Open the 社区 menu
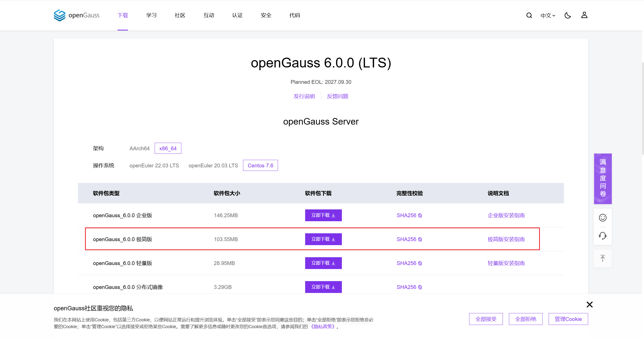The height and width of the screenshot is (339, 644). pyautogui.click(x=180, y=15)
